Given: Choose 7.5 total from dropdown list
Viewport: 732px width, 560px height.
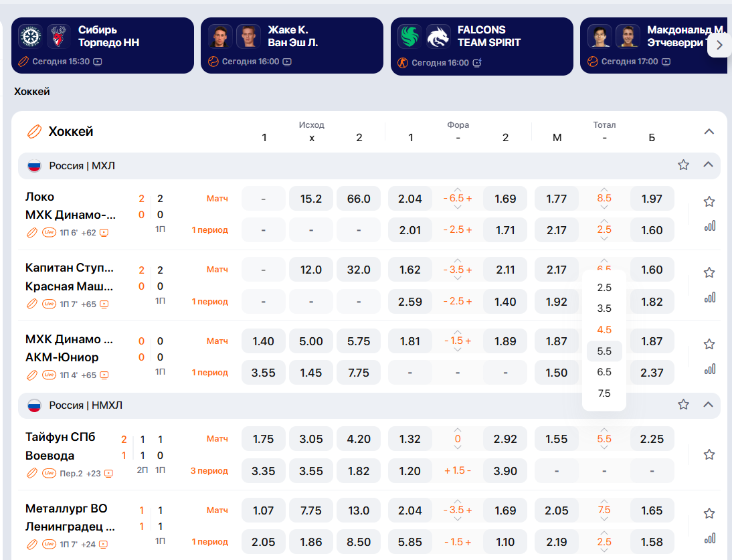Looking at the screenshot, I should point(604,393).
